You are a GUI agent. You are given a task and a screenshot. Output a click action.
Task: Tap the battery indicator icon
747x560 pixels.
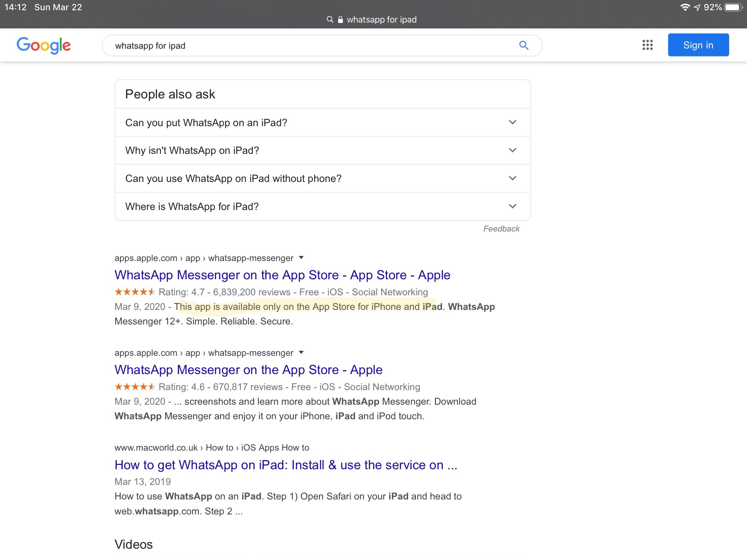coord(733,7)
